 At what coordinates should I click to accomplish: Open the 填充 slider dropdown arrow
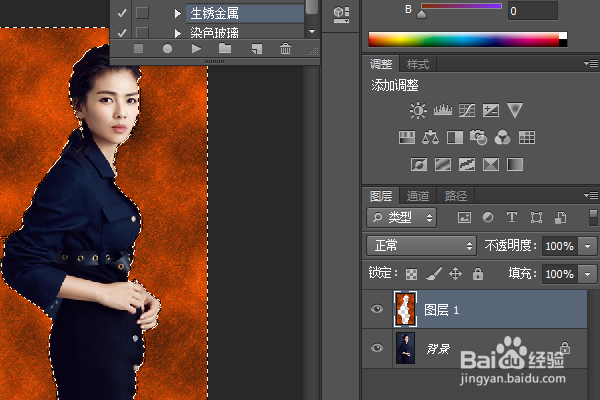coord(588,274)
